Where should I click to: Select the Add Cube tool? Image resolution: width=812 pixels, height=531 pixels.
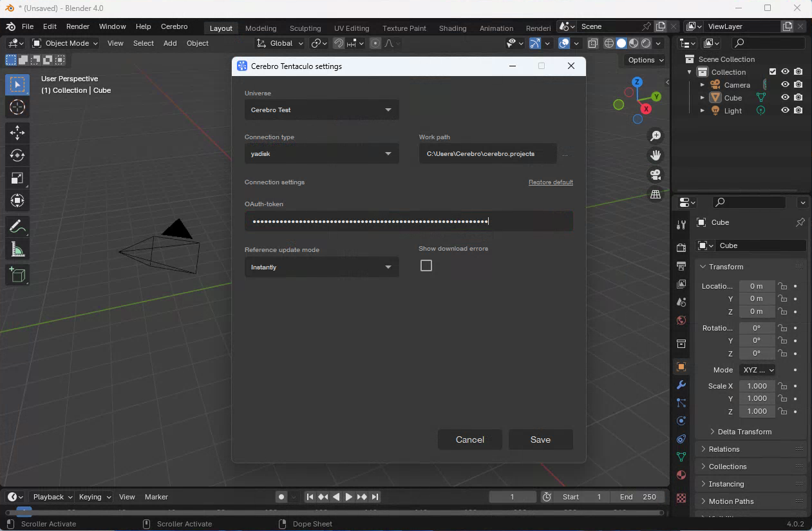[x=17, y=275]
